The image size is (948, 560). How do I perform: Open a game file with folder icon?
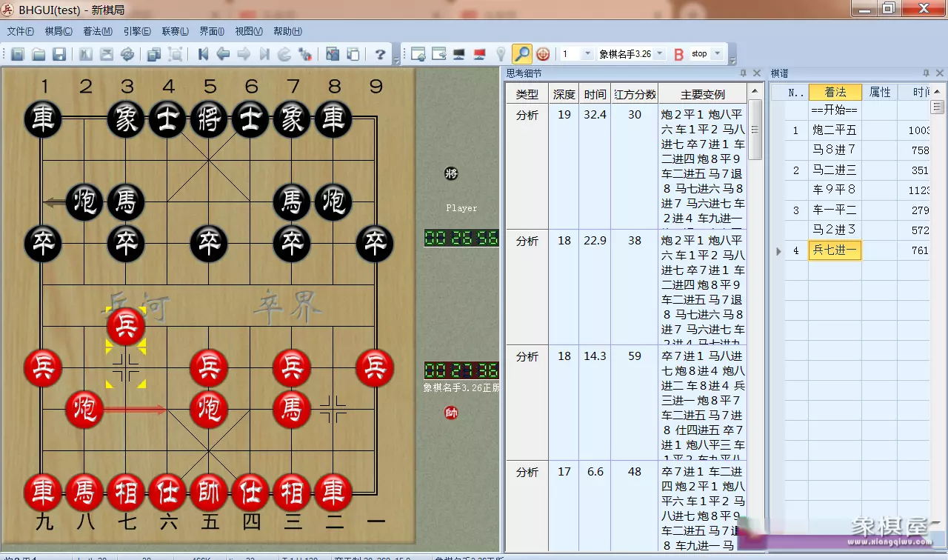[39, 54]
